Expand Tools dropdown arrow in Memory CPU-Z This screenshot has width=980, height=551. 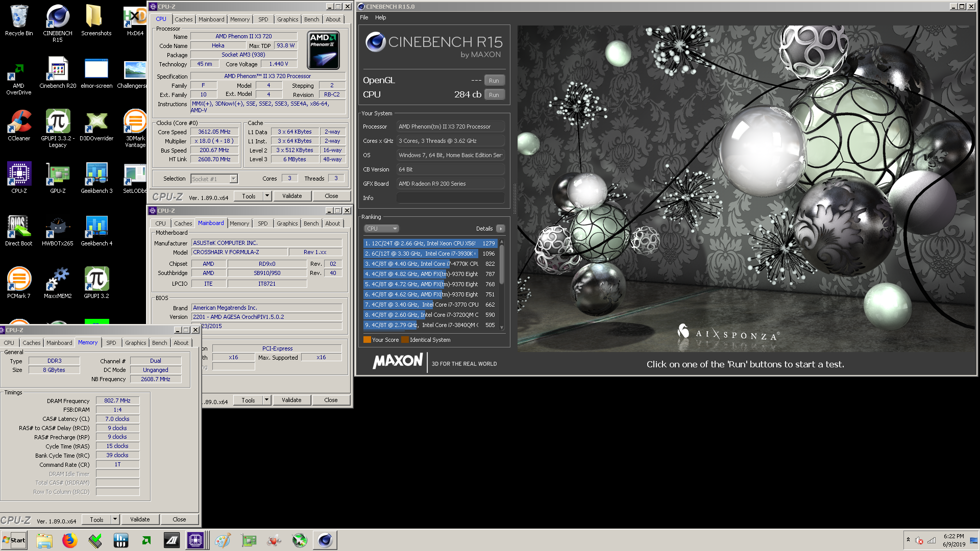click(115, 519)
